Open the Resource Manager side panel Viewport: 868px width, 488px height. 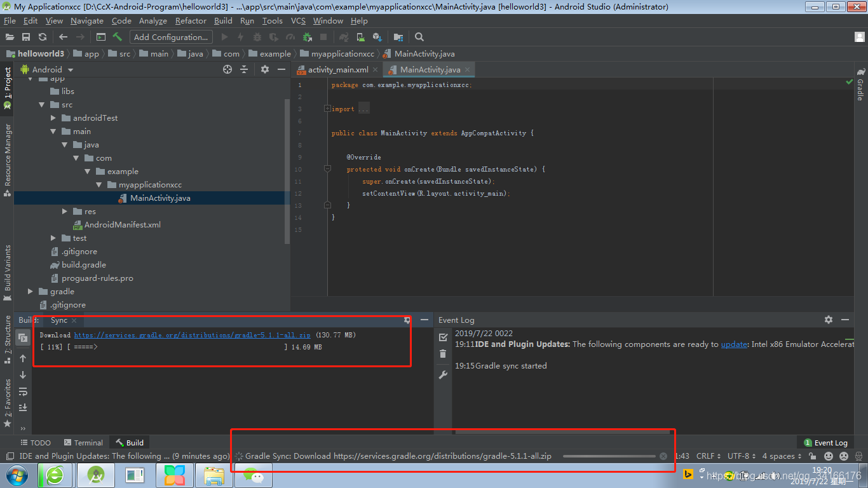click(8, 160)
